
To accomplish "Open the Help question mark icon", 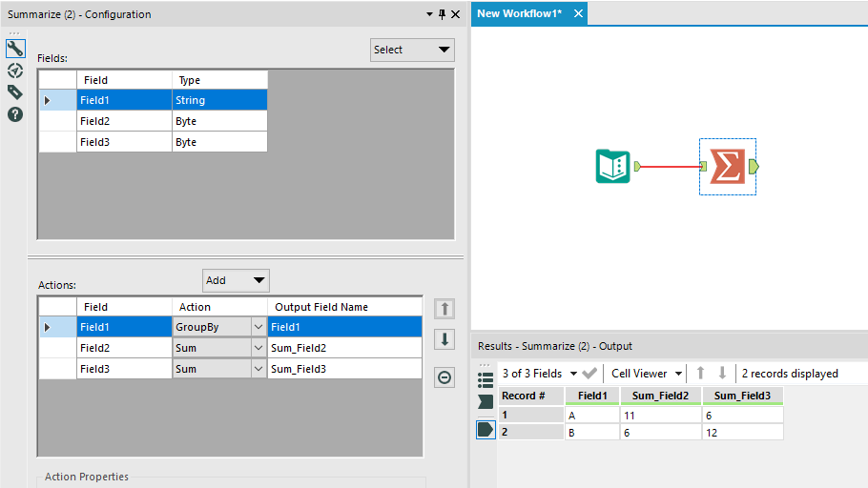I will [15, 114].
